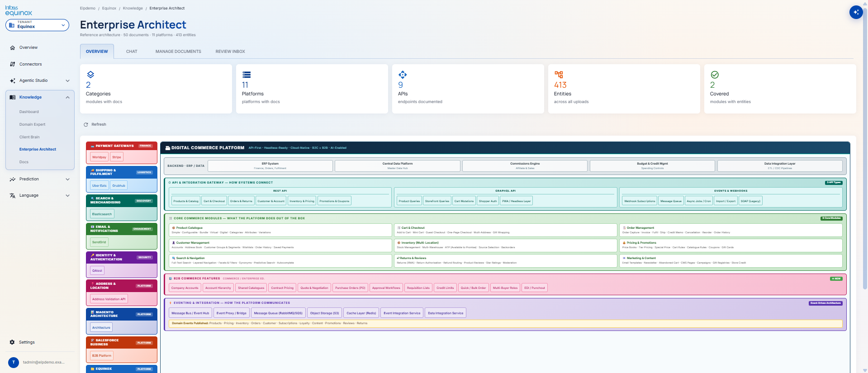This screenshot has height=373, width=868.
Task: Click the Address Validation API chip
Action: pos(109,299)
